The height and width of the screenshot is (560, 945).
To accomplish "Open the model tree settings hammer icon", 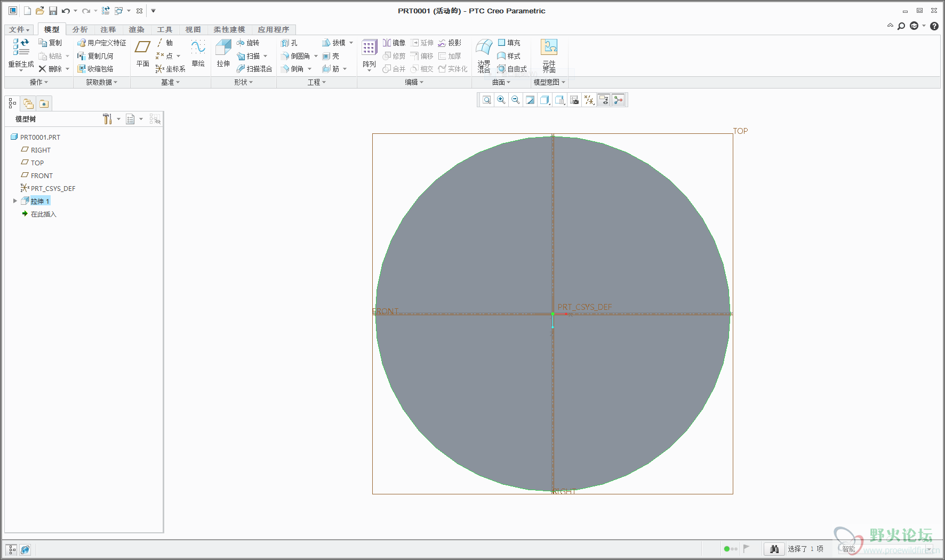I will (x=107, y=119).
